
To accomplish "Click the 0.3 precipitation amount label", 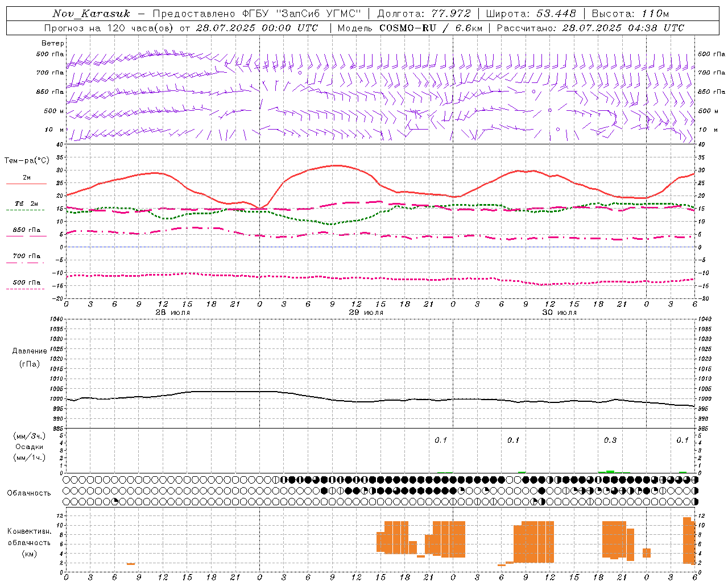I will [610, 440].
